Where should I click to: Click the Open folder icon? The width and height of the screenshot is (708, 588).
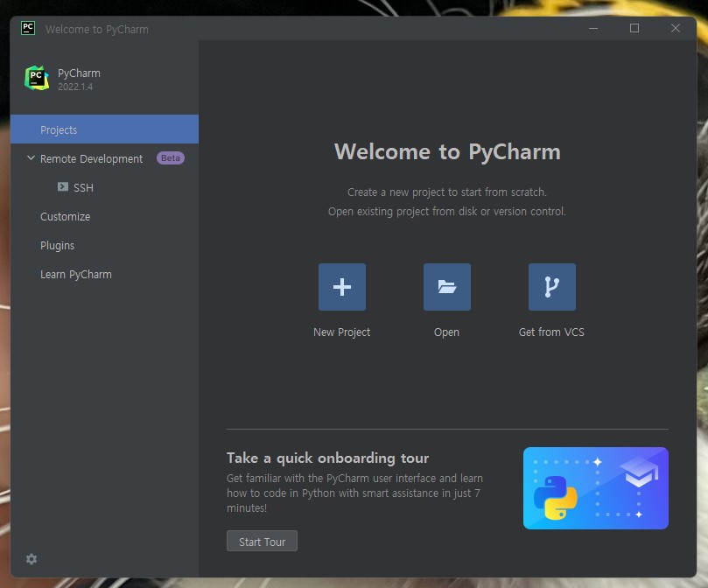pyautogui.click(x=447, y=287)
